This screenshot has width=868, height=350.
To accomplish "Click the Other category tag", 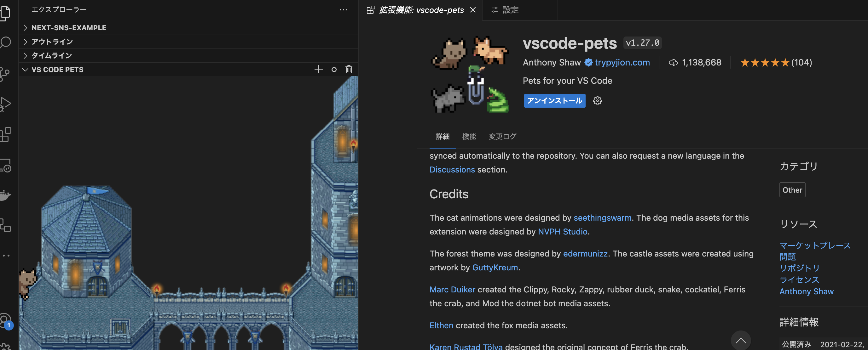I will point(792,190).
